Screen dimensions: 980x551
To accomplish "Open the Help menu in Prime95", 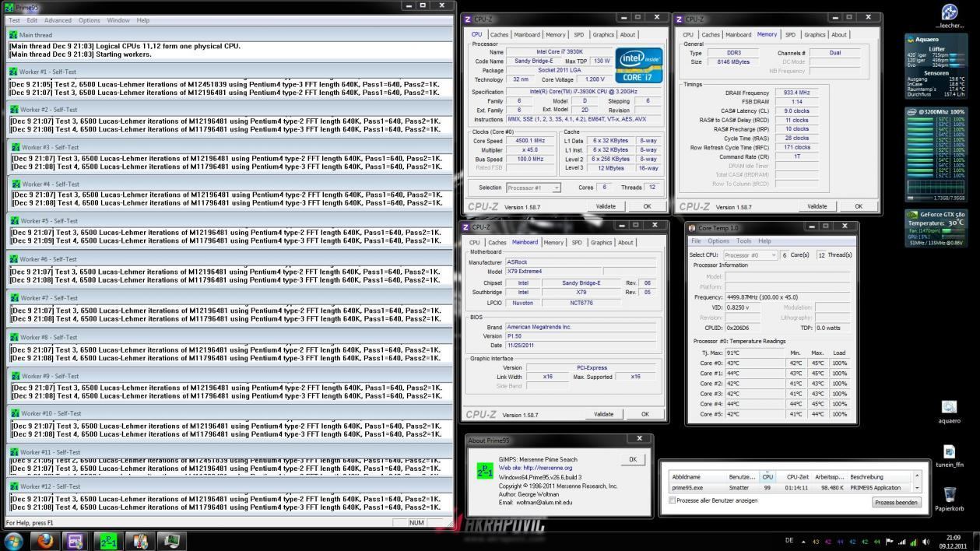I will (143, 20).
